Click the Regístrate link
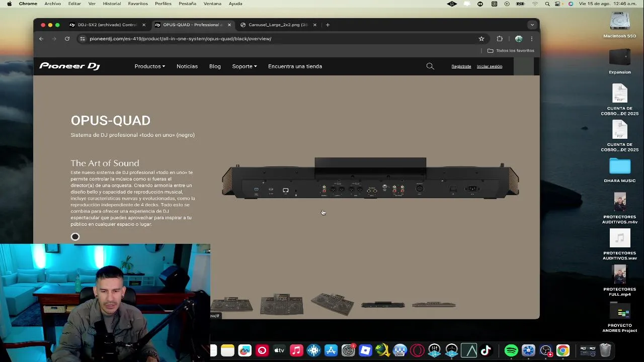This screenshot has width=644, height=362. pos(461,66)
